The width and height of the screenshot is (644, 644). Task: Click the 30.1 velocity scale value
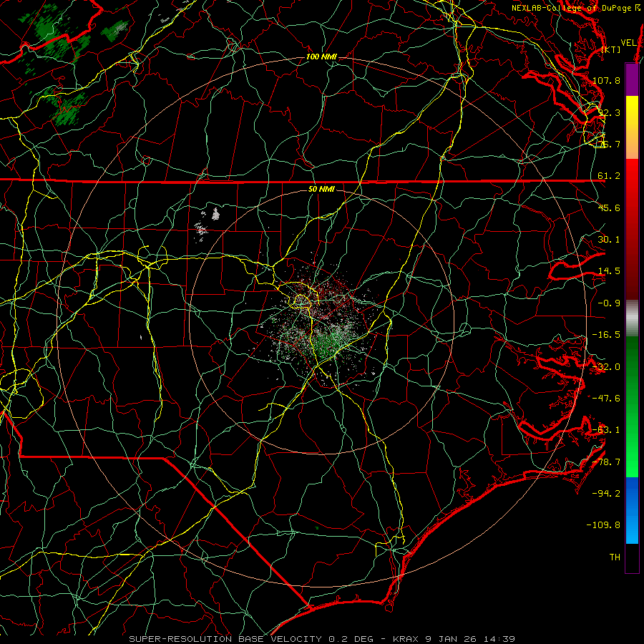pos(609,240)
